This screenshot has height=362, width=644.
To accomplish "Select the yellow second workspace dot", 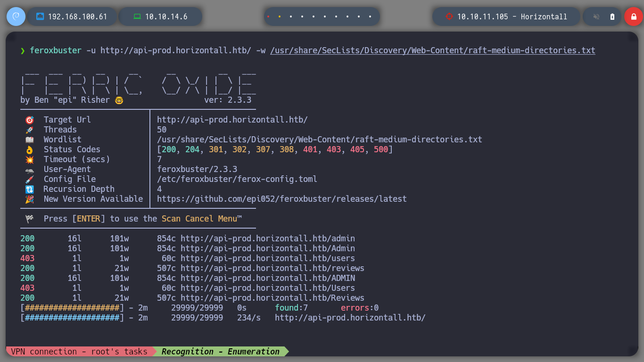I will coord(280,16).
